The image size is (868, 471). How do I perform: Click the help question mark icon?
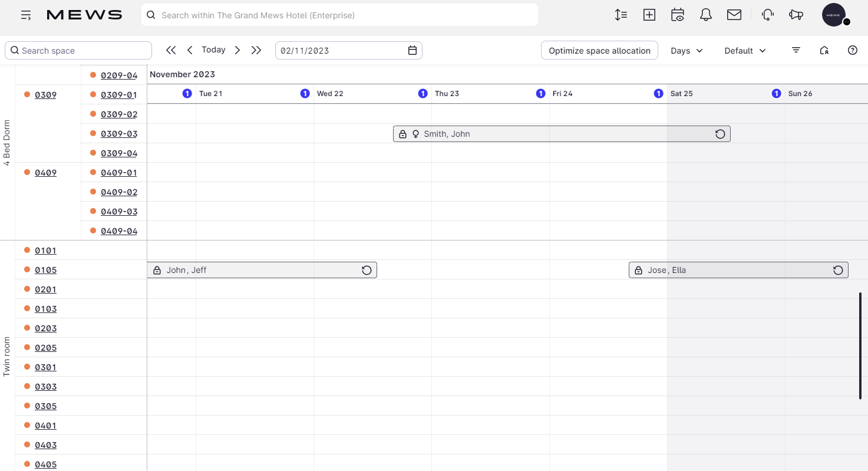point(853,51)
